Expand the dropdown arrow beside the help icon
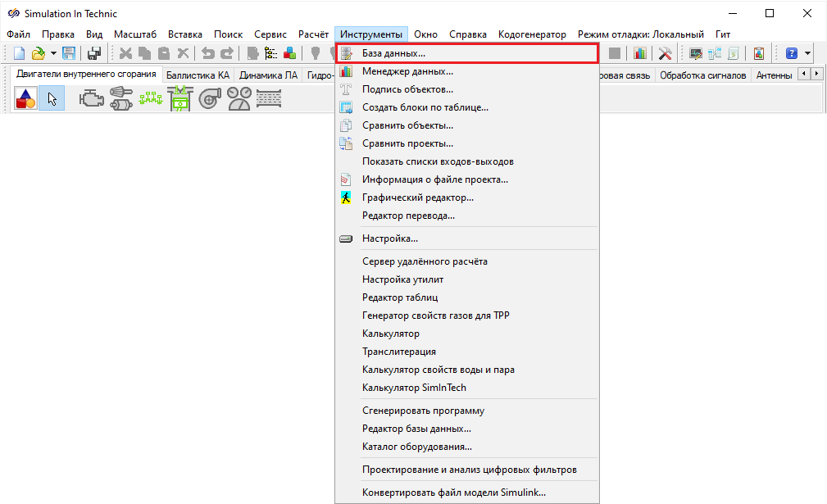827x504 pixels. tap(808, 53)
